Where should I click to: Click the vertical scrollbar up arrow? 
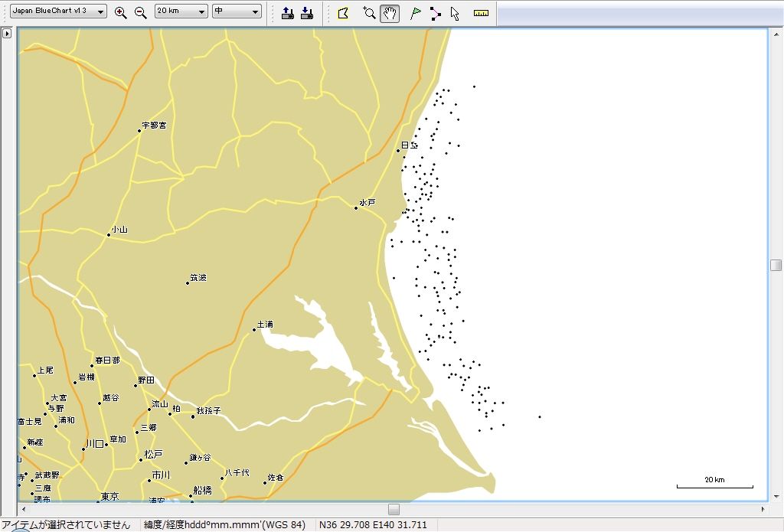coord(776,34)
